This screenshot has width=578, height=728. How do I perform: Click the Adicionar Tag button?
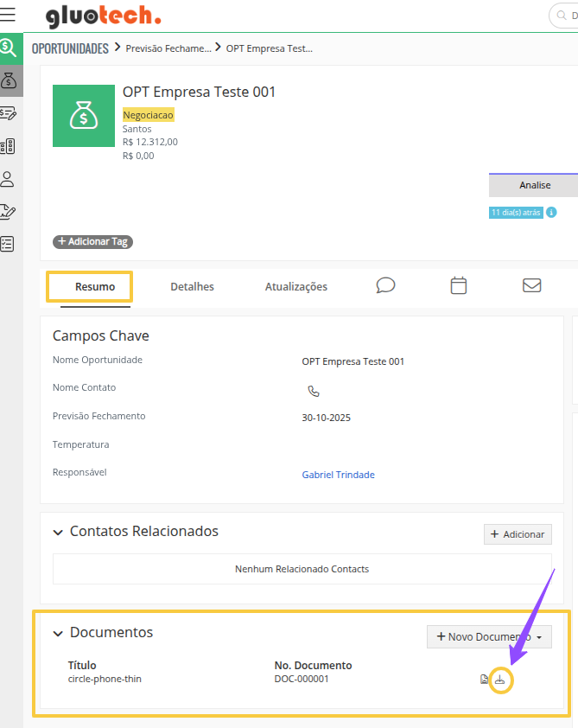[x=93, y=242]
